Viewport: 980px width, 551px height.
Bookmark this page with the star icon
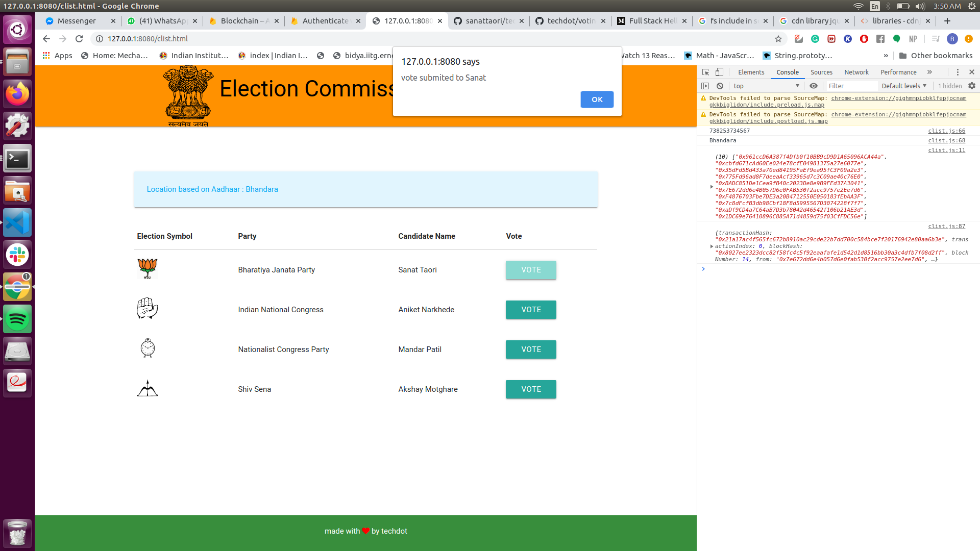pos(778,39)
